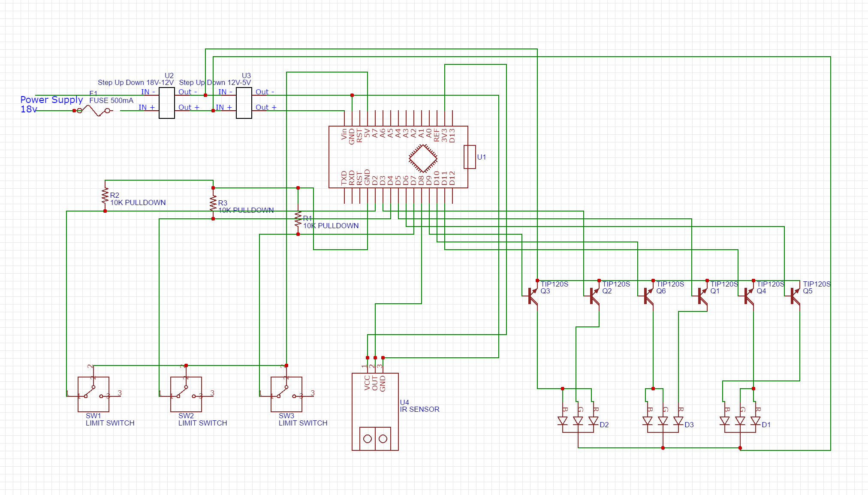Click the SW3 limit switch symbol
This screenshot has height=495, width=868.
click(x=286, y=394)
